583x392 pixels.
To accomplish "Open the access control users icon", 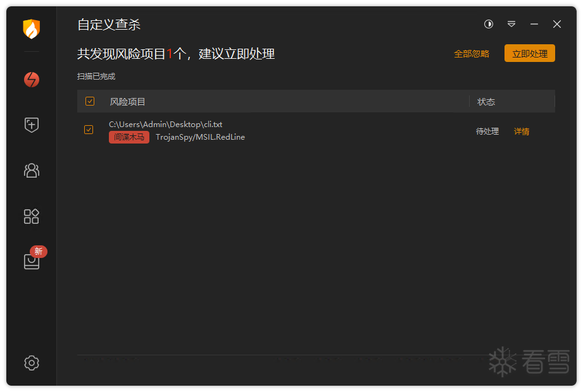I will click(x=32, y=170).
